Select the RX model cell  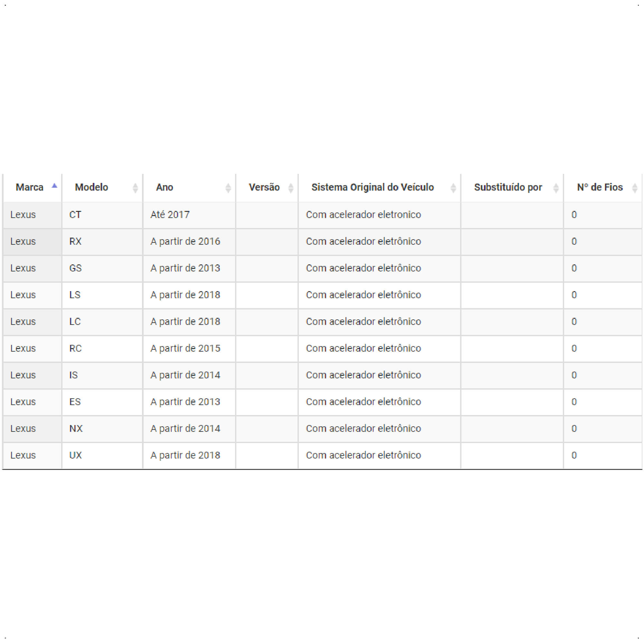102,242
